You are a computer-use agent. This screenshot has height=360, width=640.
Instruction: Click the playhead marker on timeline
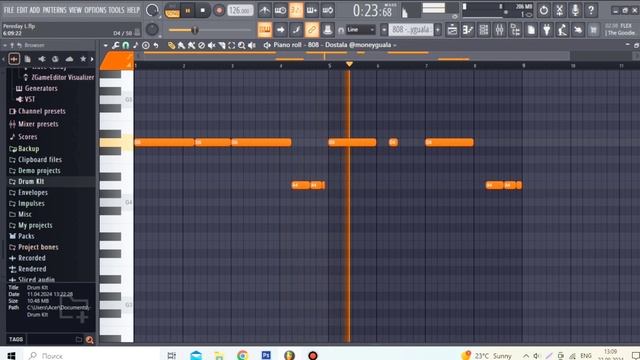pos(349,64)
